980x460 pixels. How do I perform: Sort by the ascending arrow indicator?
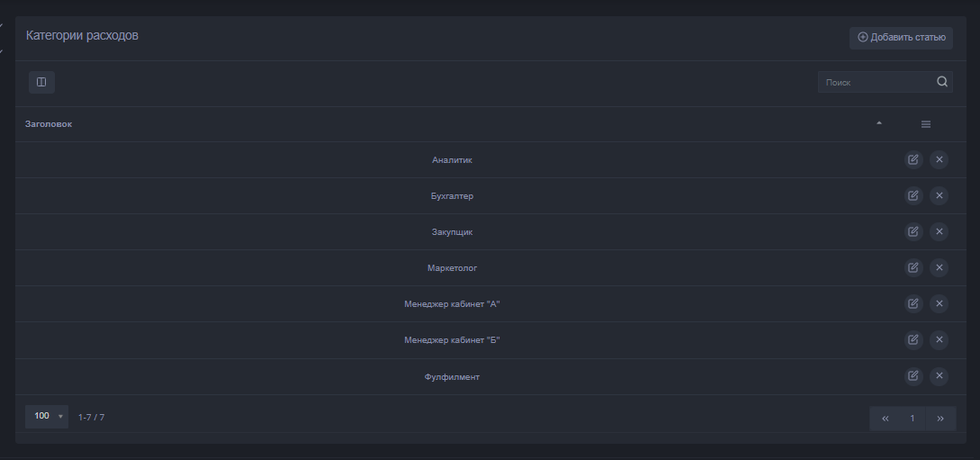point(879,123)
